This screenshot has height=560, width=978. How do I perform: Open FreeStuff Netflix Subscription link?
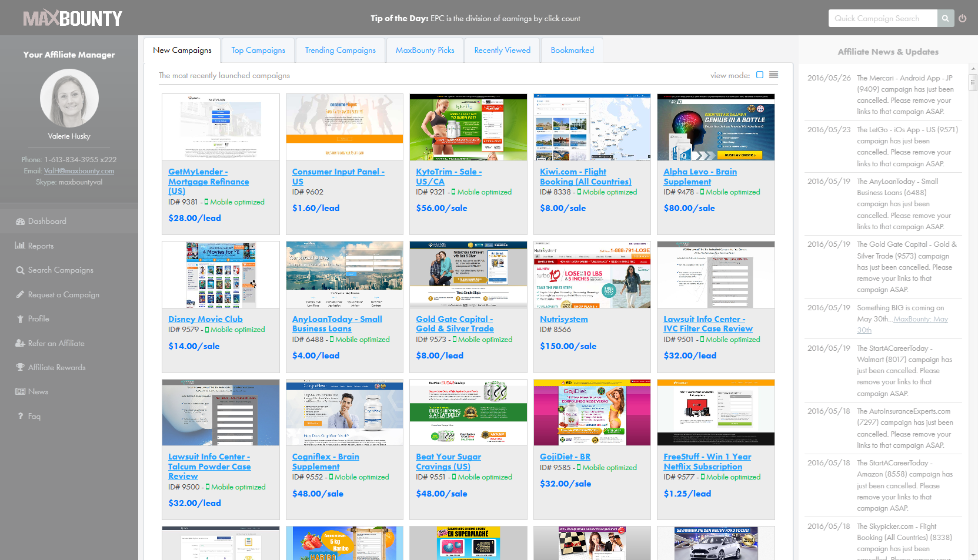pyautogui.click(x=707, y=461)
